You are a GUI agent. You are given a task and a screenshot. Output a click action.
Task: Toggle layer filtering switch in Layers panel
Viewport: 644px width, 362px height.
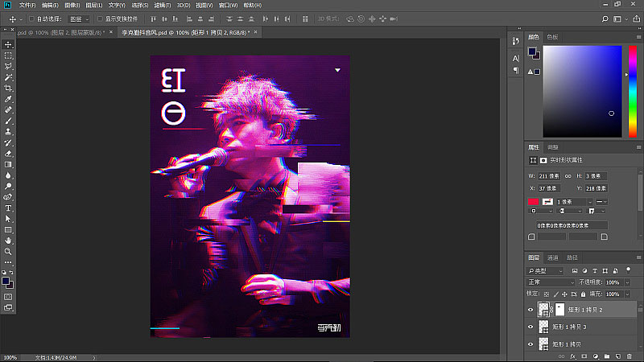pos(628,270)
